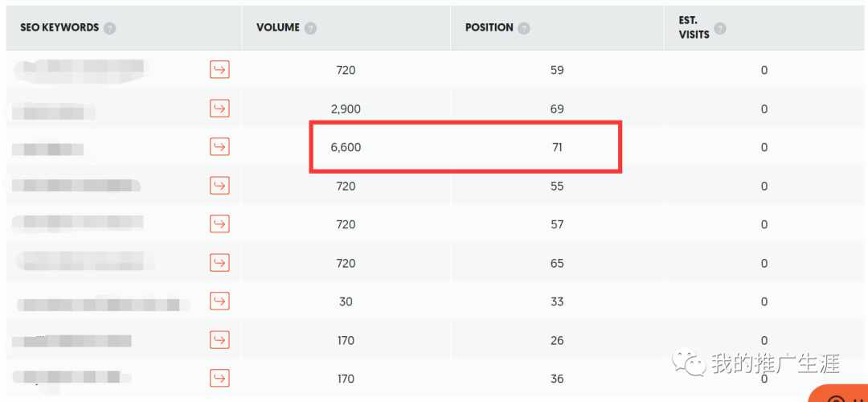Sort by the Position column header

489,27
